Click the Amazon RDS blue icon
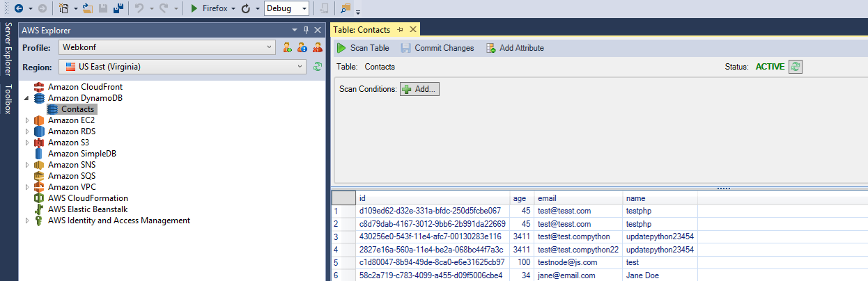The width and height of the screenshot is (868, 281). tap(40, 131)
